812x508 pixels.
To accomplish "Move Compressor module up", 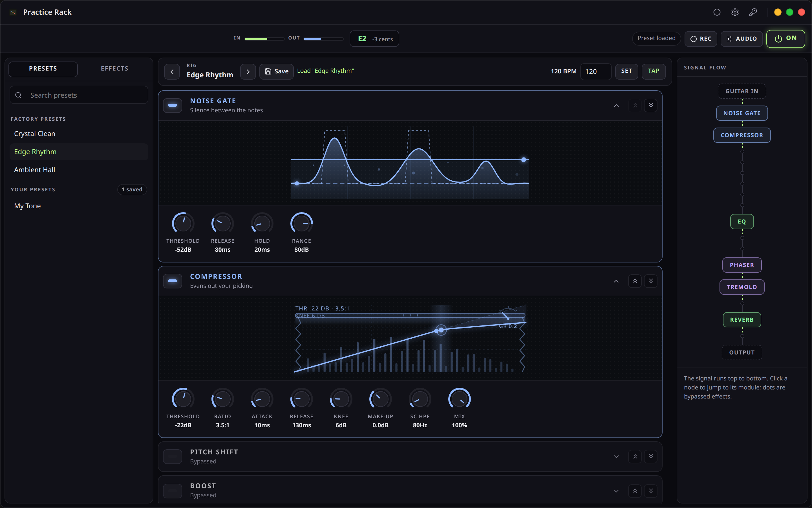I will 635,281.
